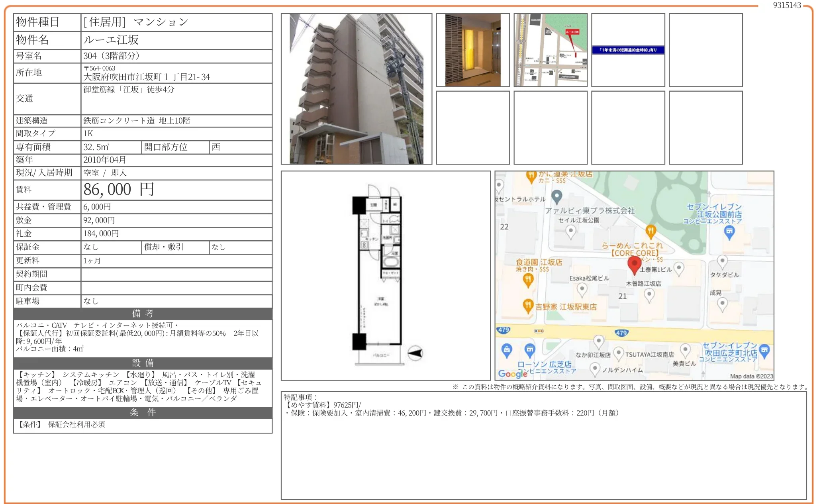Click the TSUTAYA Esaka-minami map pin
This screenshot has height=504, width=819.
tap(618, 353)
